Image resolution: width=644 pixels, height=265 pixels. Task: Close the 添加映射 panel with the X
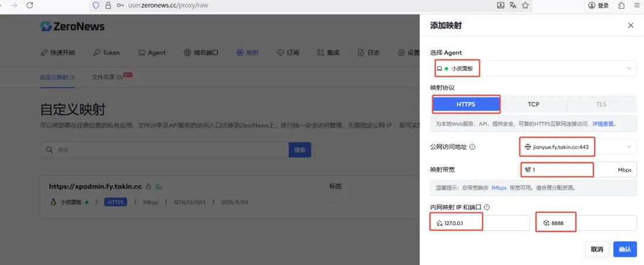631,25
